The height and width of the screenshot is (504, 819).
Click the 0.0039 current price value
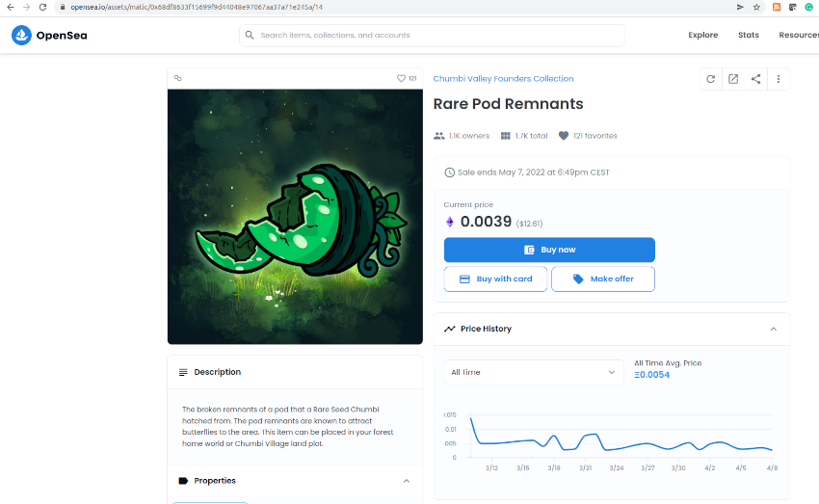pos(486,222)
